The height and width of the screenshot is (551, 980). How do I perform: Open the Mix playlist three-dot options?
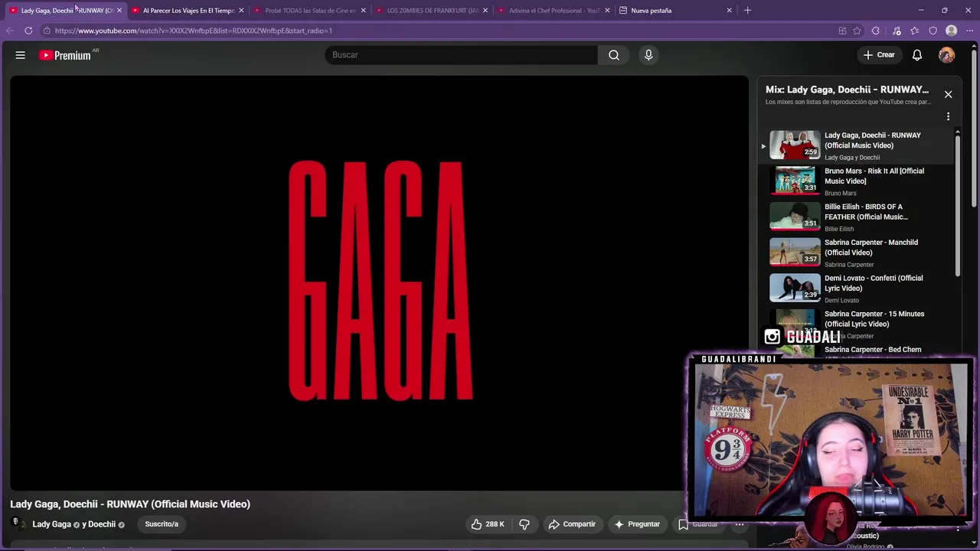point(948,116)
